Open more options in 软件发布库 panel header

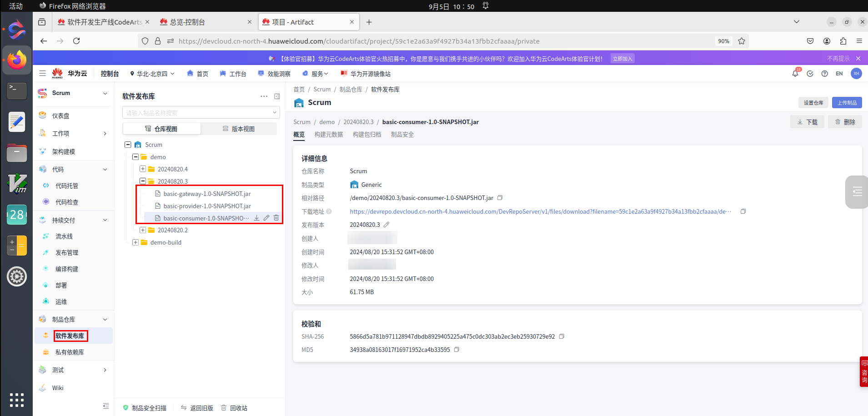pyautogui.click(x=264, y=96)
